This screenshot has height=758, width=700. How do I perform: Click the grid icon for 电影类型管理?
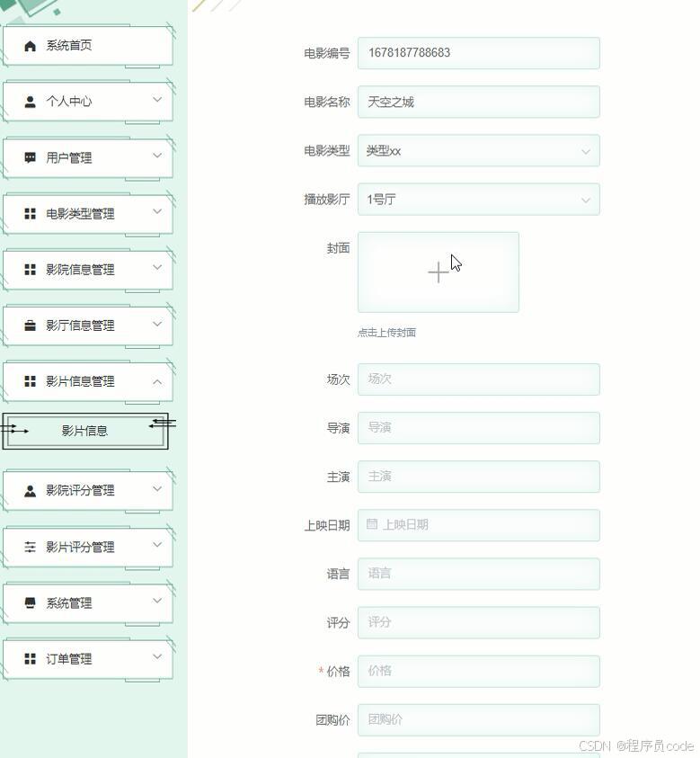point(28,213)
